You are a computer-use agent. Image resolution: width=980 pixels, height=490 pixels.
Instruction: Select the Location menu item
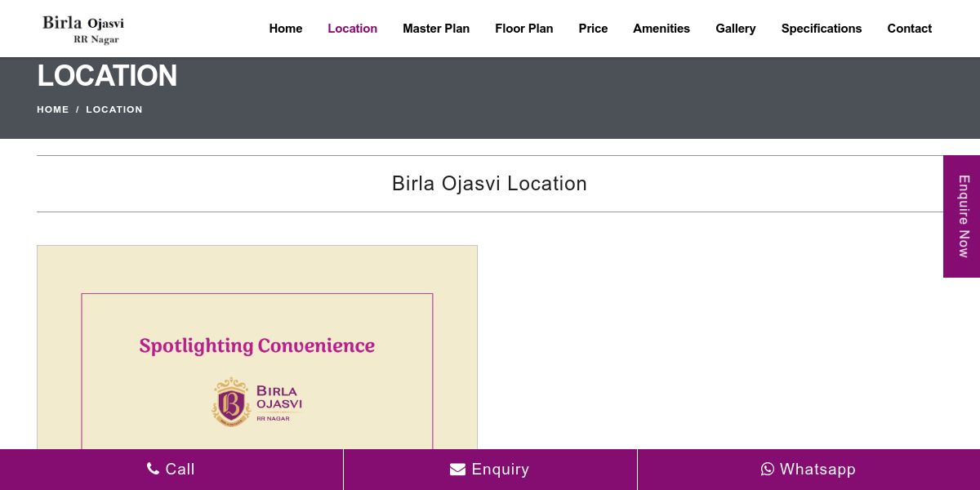coord(353,29)
